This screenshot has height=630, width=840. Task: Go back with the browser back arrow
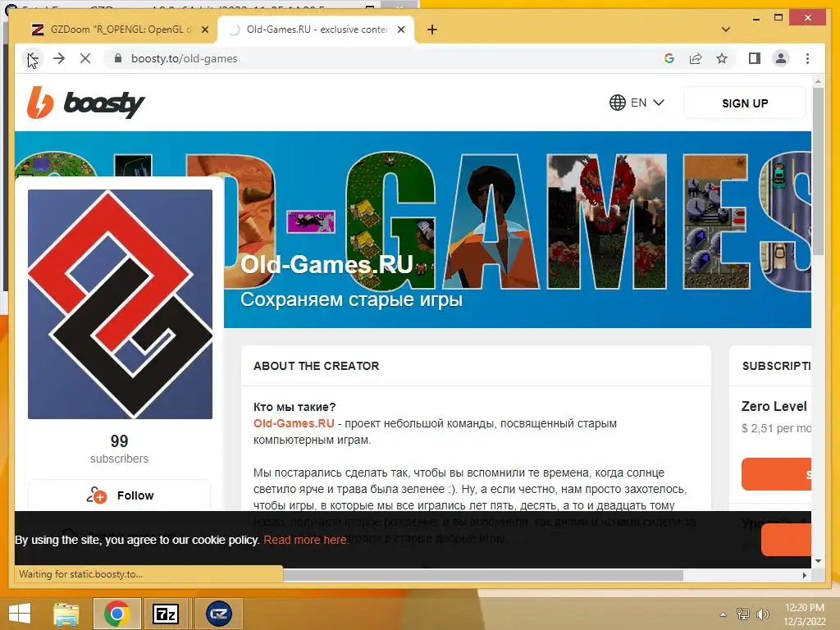coord(32,58)
